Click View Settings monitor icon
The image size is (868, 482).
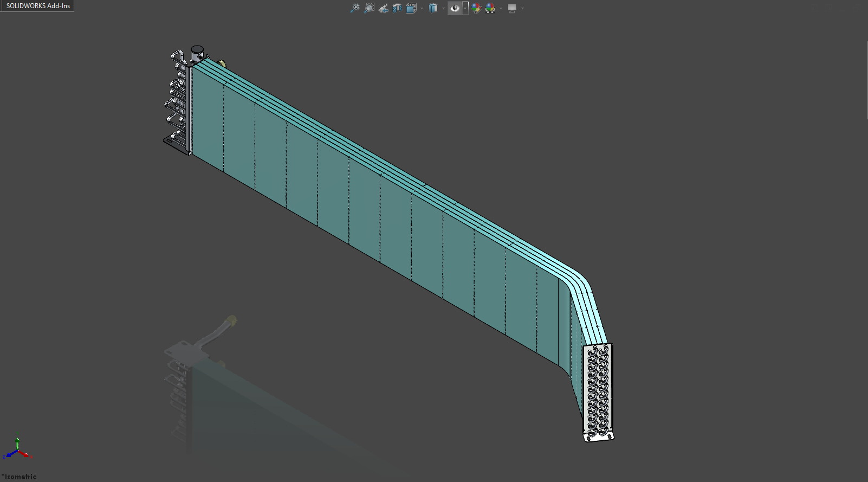pos(512,8)
